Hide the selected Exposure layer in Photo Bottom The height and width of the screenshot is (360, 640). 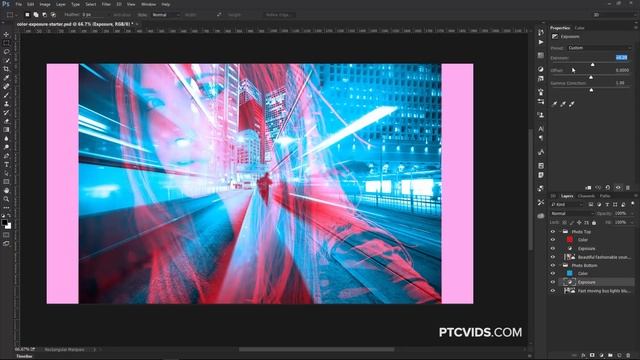pyautogui.click(x=553, y=282)
